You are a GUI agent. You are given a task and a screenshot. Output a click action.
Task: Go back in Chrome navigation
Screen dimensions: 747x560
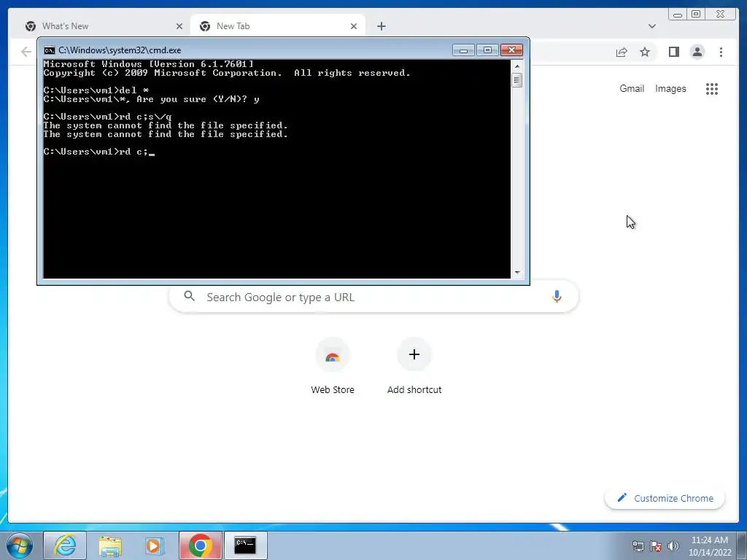26,52
